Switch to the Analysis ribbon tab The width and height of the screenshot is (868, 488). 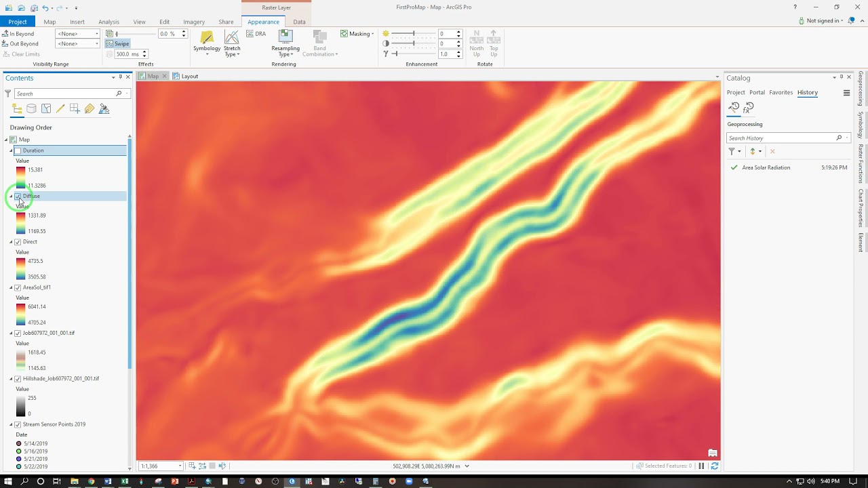point(108,22)
